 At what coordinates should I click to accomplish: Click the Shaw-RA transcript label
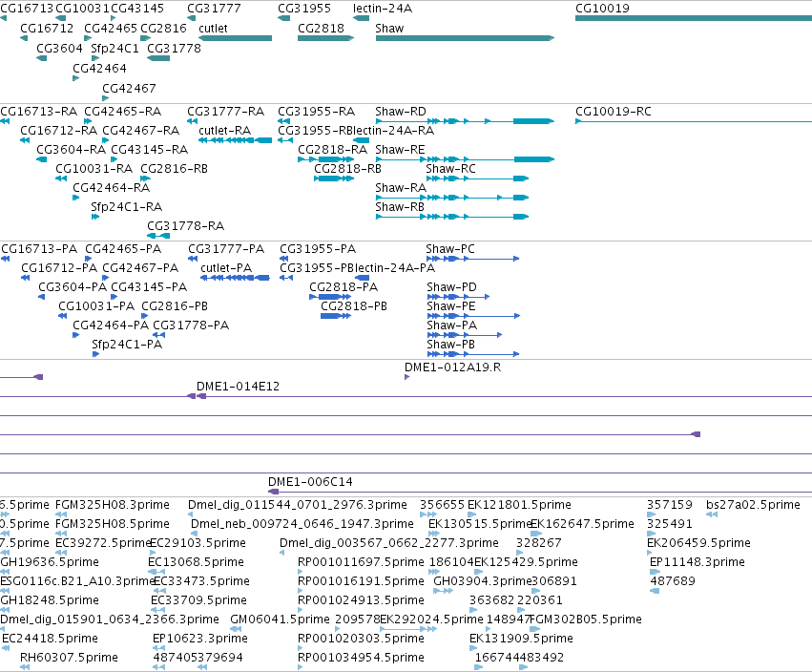pos(401,187)
